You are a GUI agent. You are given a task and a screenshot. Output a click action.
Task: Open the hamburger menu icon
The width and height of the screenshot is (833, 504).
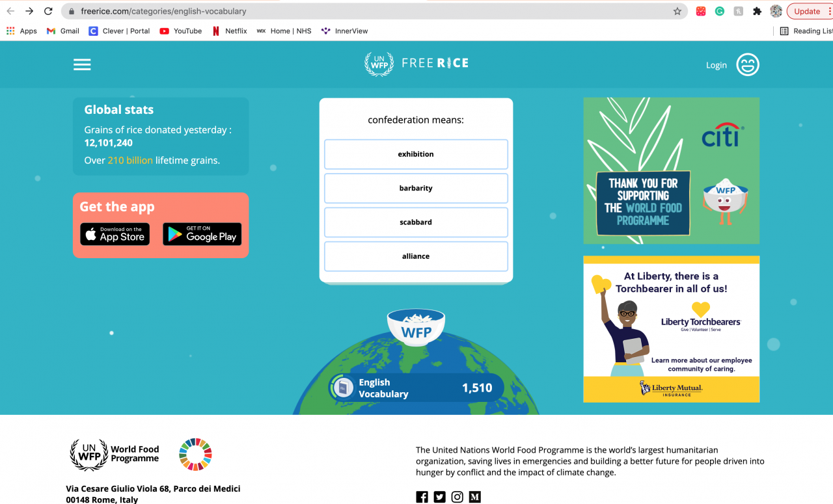(x=82, y=64)
